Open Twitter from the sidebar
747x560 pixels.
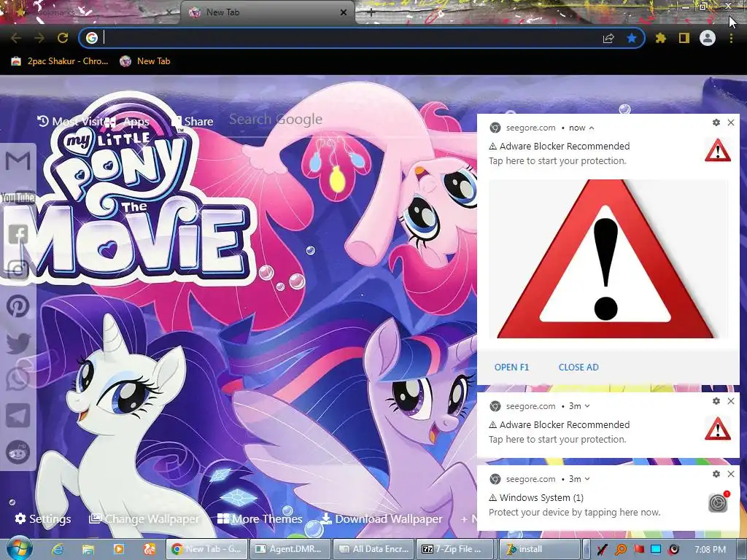(18, 343)
